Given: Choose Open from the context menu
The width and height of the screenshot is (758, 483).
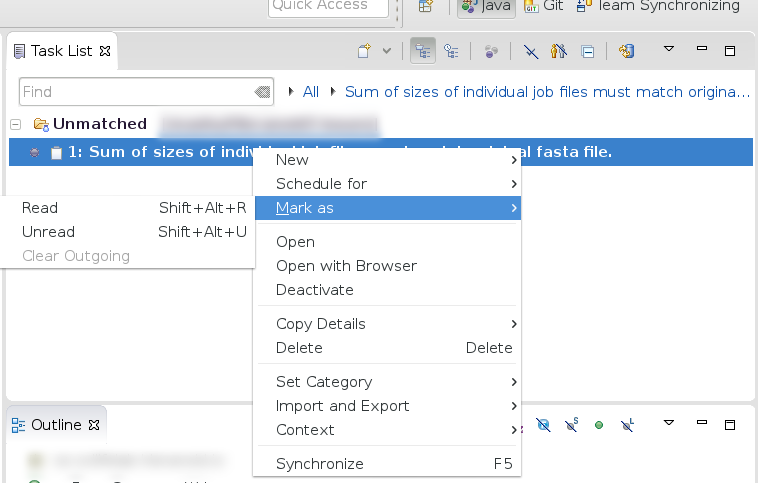Looking at the screenshot, I should (388, 242).
